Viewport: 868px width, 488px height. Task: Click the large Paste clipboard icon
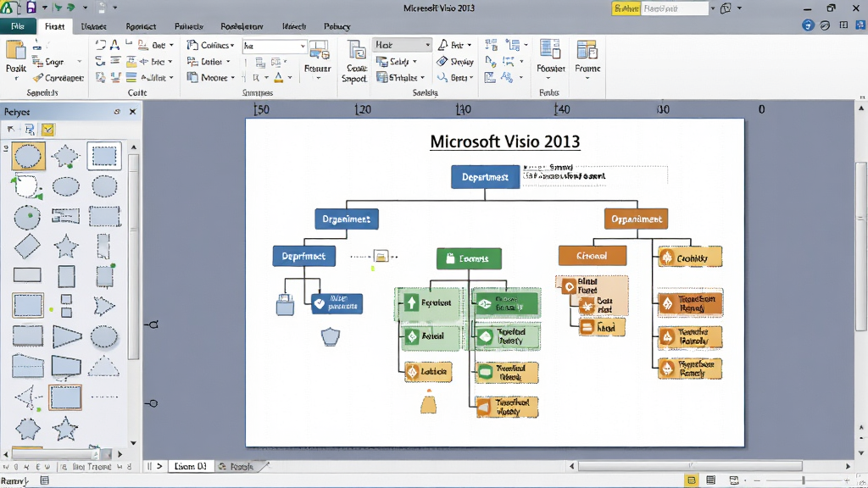point(15,50)
